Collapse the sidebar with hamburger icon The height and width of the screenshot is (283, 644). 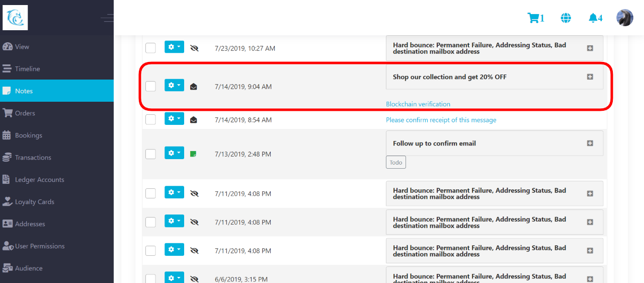(x=107, y=18)
